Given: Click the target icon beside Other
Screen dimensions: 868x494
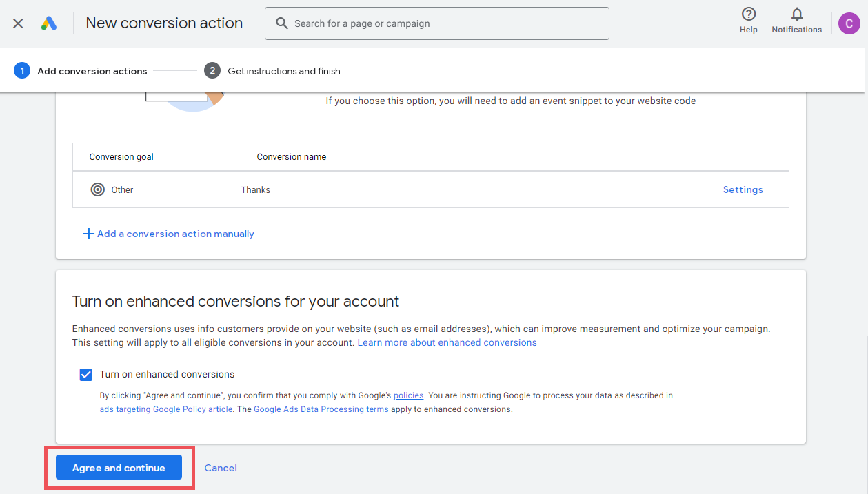Looking at the screenshot, I should (x=98, y=189).
